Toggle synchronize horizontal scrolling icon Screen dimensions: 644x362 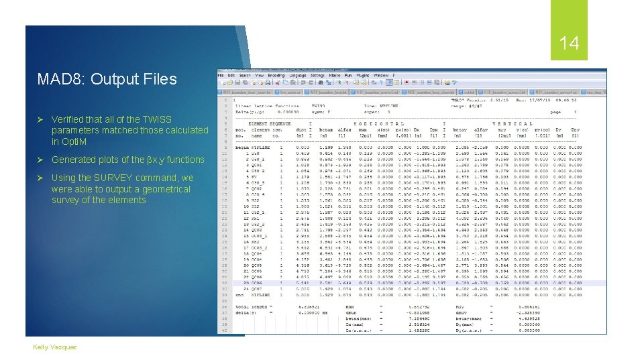point(364,82)
